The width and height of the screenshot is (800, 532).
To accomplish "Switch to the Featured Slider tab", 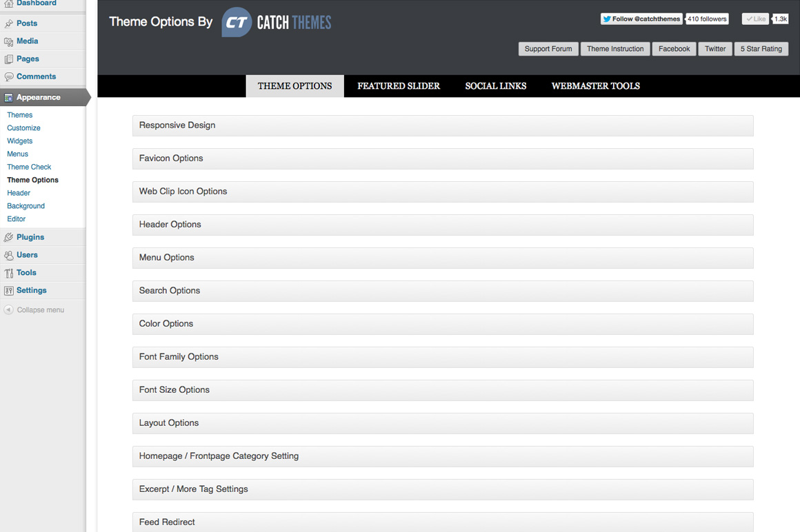I will coord(399,85).
